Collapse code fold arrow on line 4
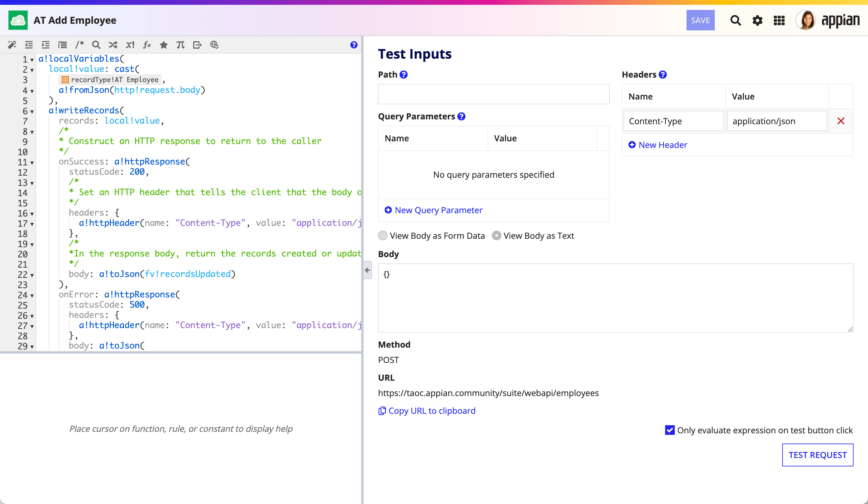The height and width of the screenshot is (504, 868). pyautogui.click(x=32, y=91)
